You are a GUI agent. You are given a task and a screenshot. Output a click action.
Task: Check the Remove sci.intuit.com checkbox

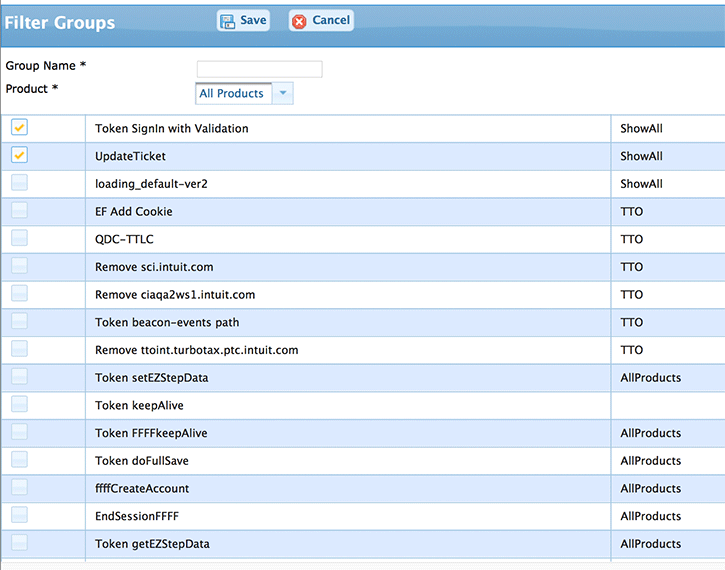pyautogui.click(x=19, y=266)
